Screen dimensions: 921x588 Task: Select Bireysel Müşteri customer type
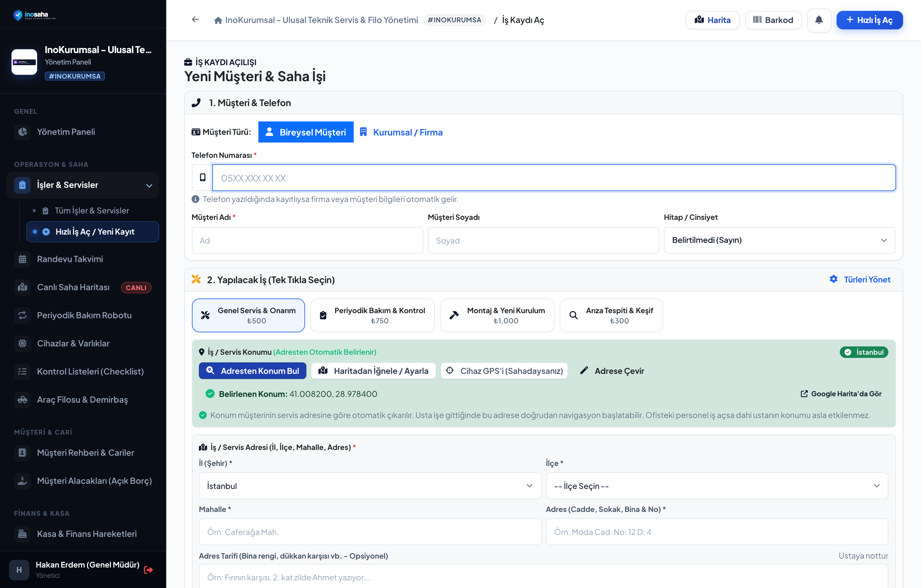[306, 132]
